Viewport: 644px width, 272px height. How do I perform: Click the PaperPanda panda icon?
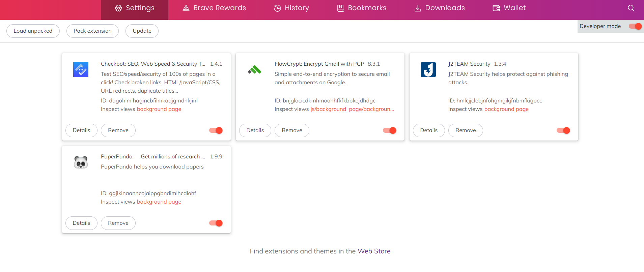(81, 162)
